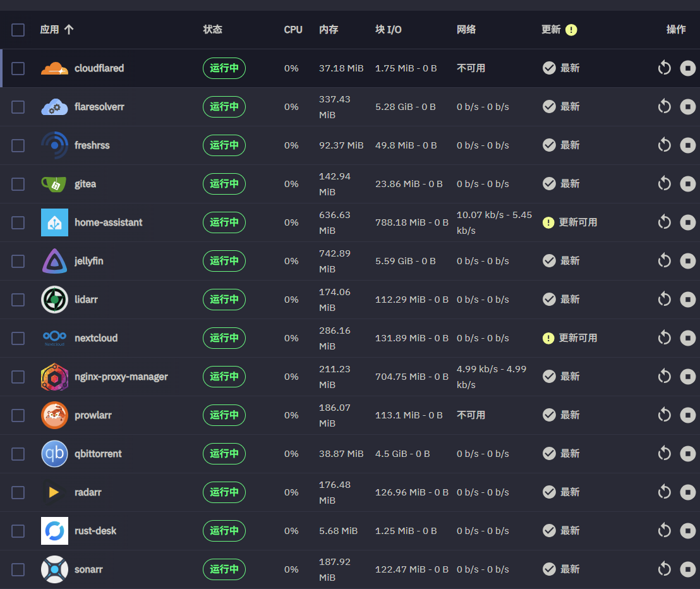This screenshot has width=700, height=589.
Task: Select the jellyfin row checkbox
Action: pos(18,261)
